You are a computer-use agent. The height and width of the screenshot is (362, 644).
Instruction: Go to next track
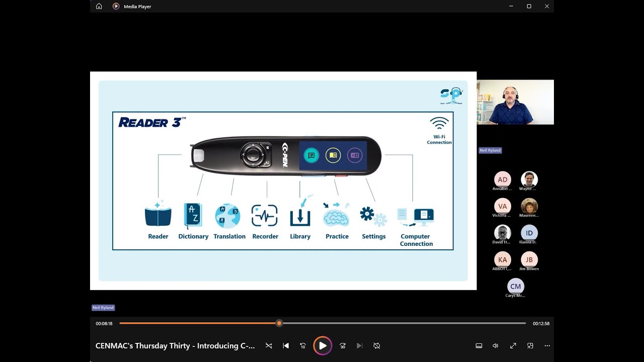point(360,346)
